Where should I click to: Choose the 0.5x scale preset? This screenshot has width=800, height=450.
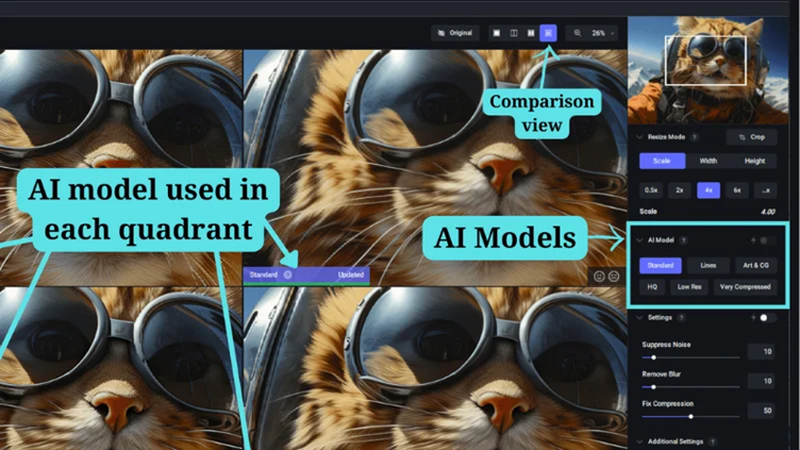[x=651, y=190]
